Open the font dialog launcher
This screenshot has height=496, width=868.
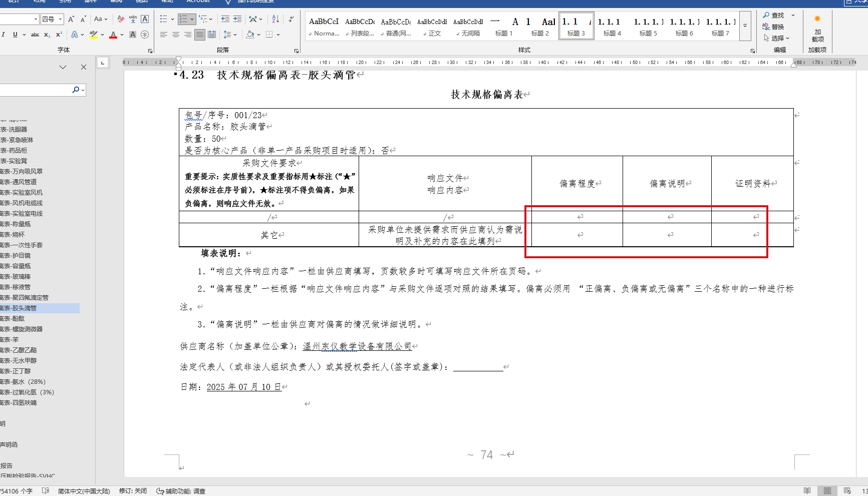click(150, 51)
